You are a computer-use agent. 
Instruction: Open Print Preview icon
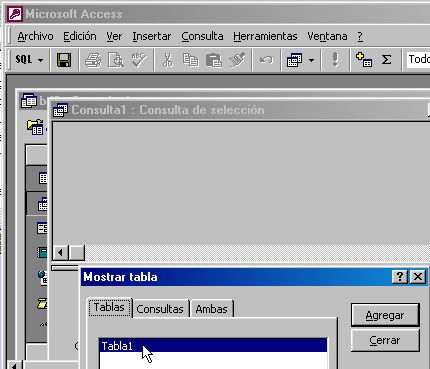tap(116, 60)
